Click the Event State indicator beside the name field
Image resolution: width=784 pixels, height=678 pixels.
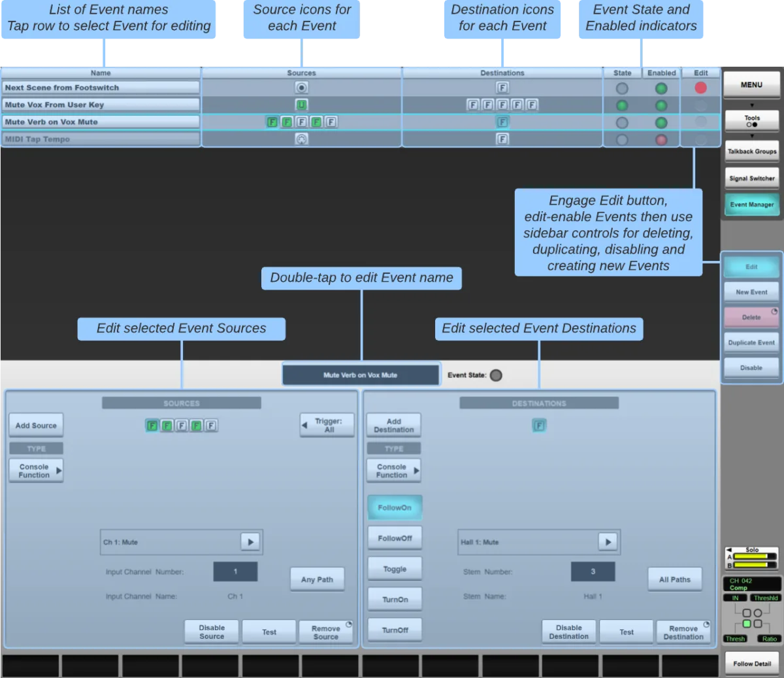[496, 375]
